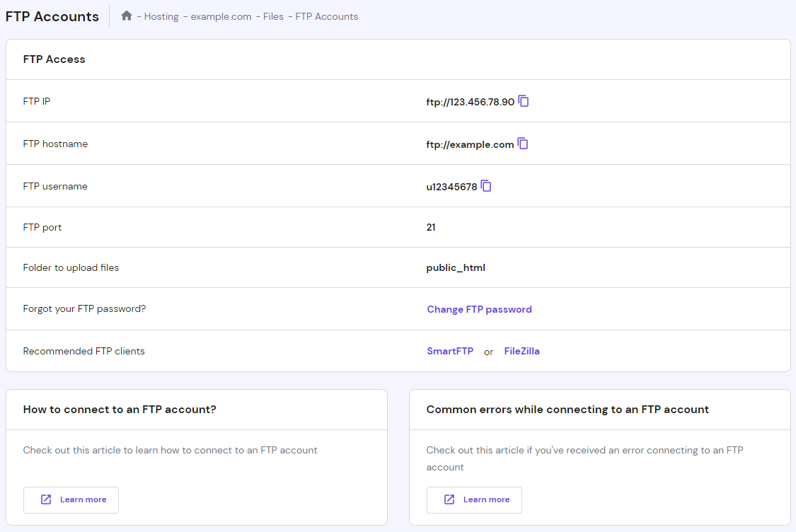Open the Files breadcrumb entry
The width and height of the screenshot is (796, 532).
273,16
